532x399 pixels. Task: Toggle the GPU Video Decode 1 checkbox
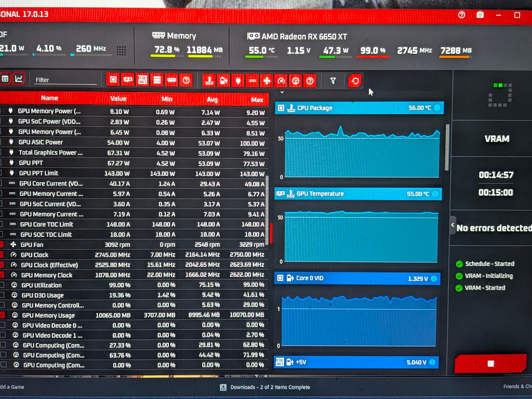pyautogui.click(x=3, y=335)
